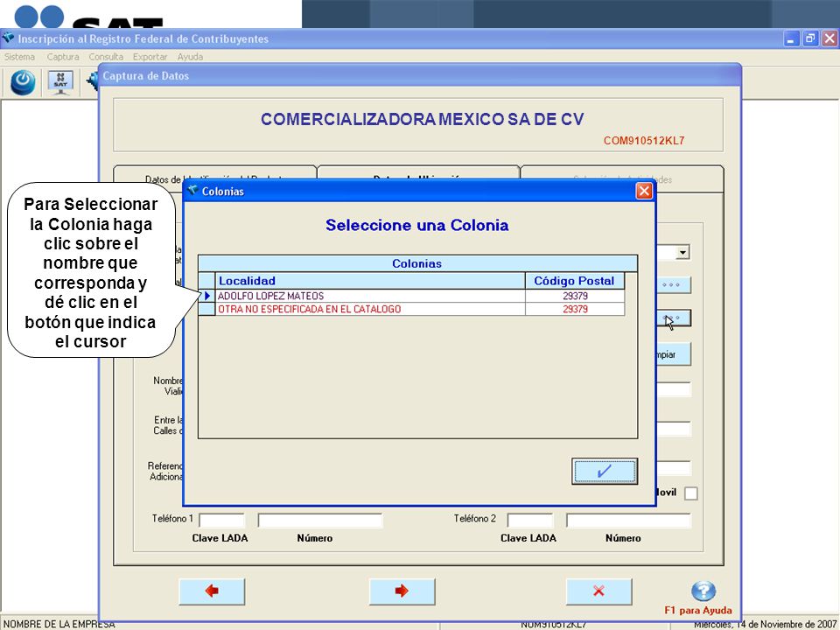Image resolution: width=840 pixels, height=630 pixels.
Task: Click Teléfono 2 Número field
Action: [x=628, y=520]
